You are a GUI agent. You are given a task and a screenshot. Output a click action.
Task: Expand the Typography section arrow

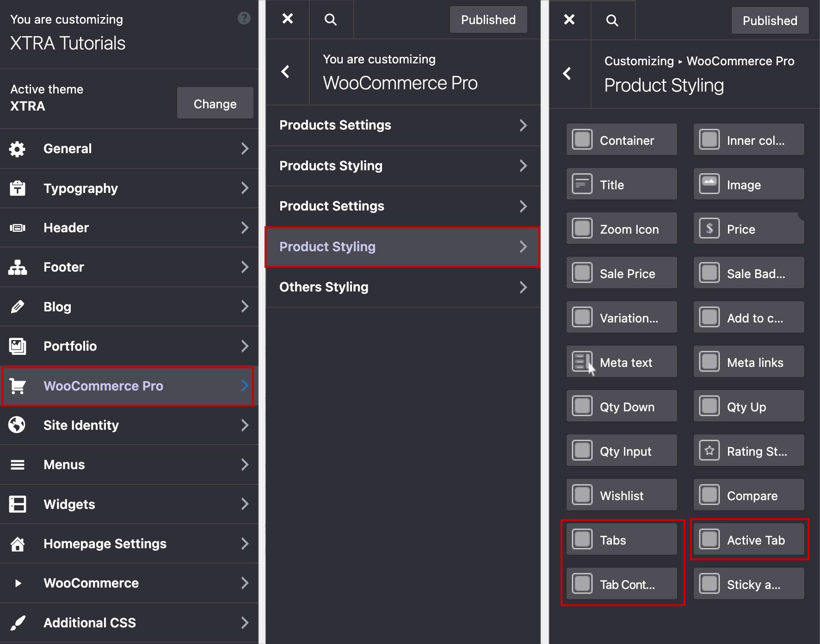[x=245, y=188]
